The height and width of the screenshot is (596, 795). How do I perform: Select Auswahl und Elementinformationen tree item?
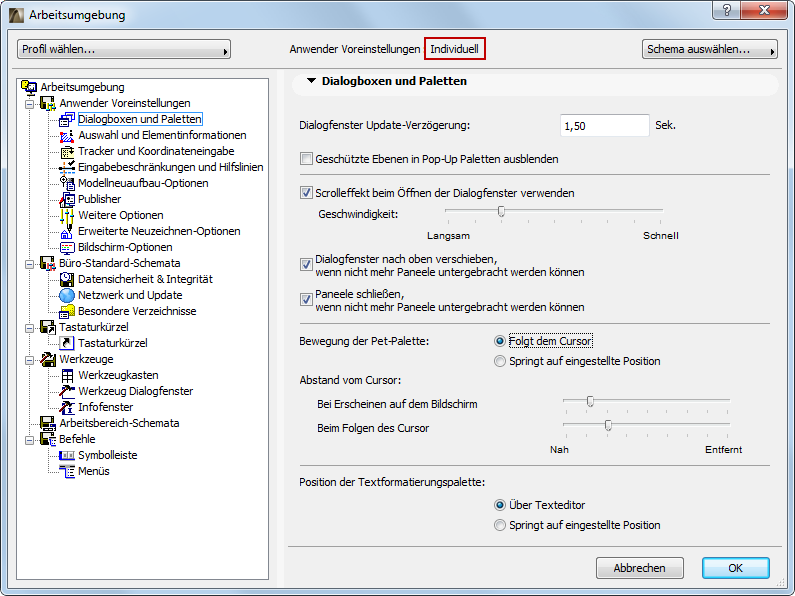(162, 135)
